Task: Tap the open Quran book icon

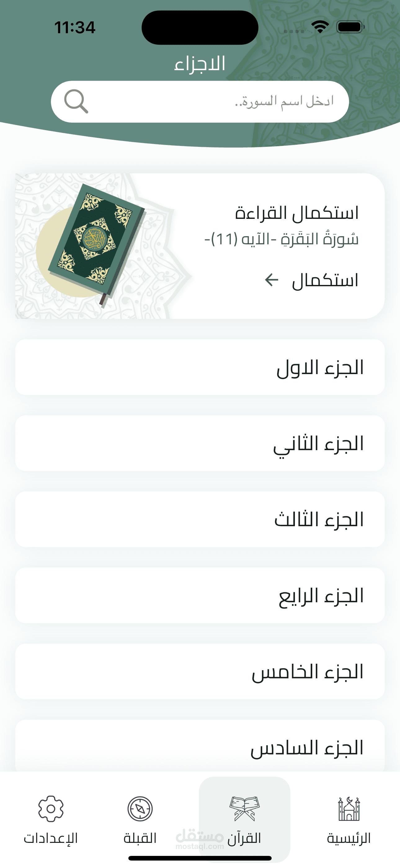Action: (244, 808)
